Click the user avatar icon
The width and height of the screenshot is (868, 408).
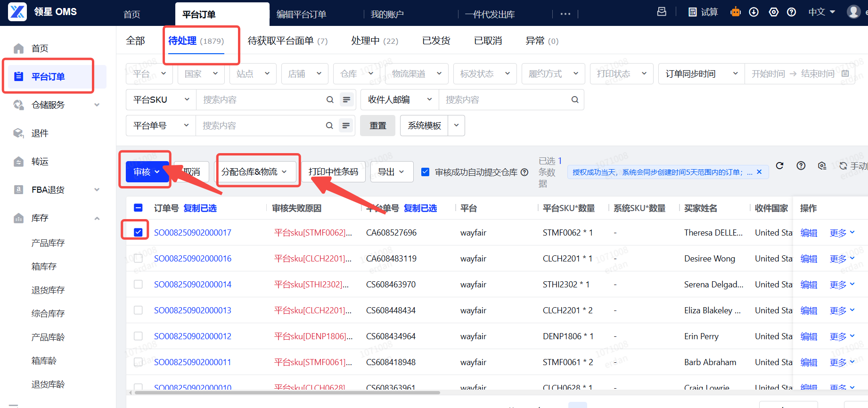pos(854,12)
